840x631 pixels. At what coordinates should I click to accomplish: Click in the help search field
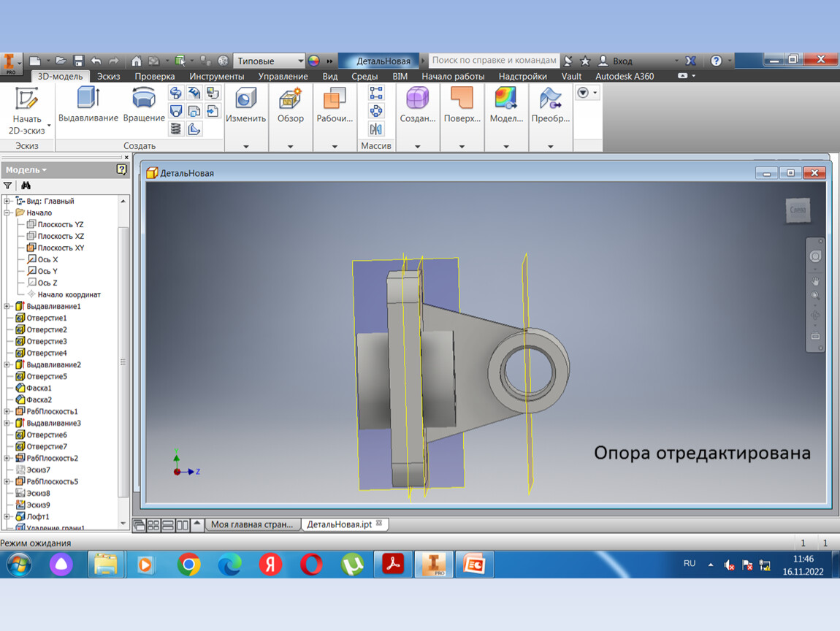493,60
